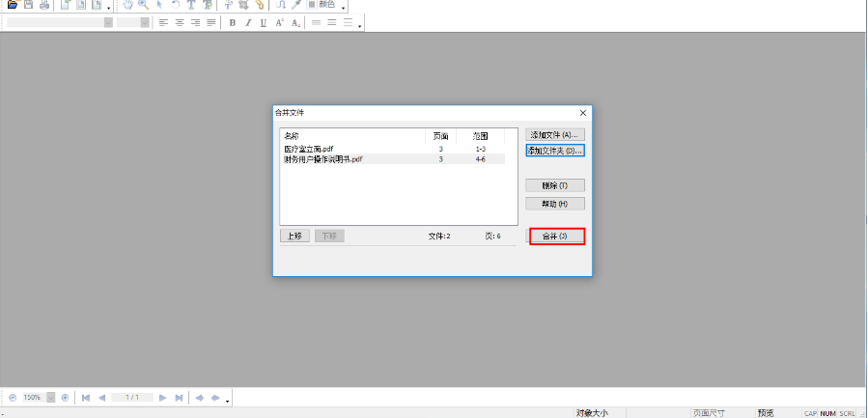Expand the navigation toolbar overflow arrow
Viewport: 868px width, 418px height.
coord(227,401)
